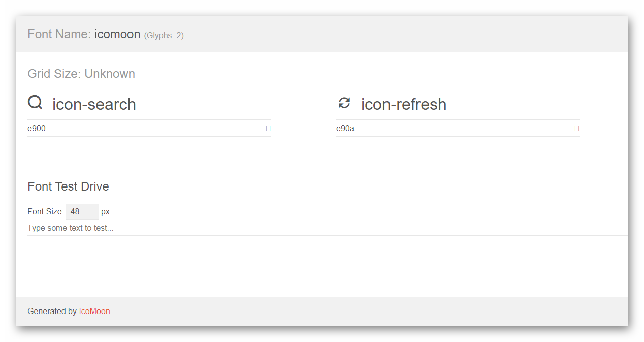Click the Font Test Drive heading
This screenshot has width=644, height=342.
[68, 186]
